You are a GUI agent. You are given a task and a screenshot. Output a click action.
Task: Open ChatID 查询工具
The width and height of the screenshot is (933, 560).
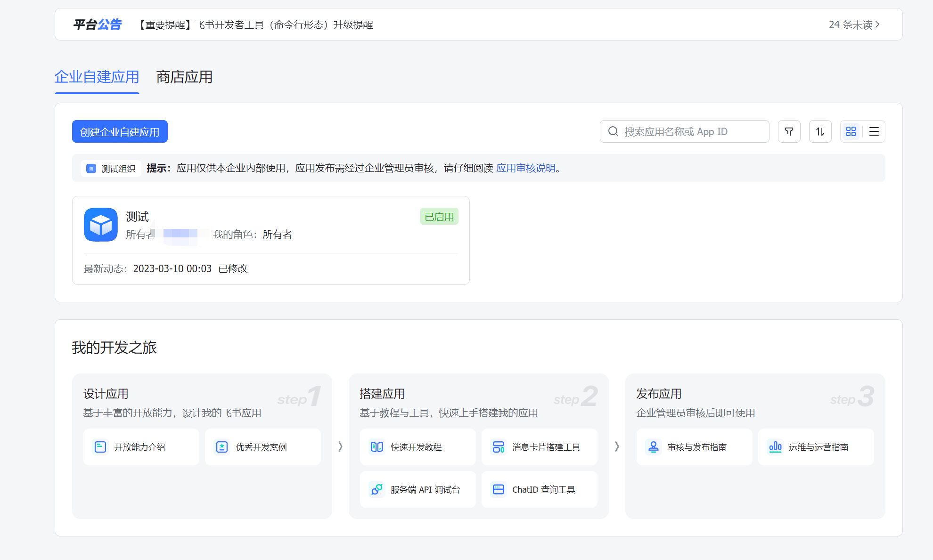[539, 489]
